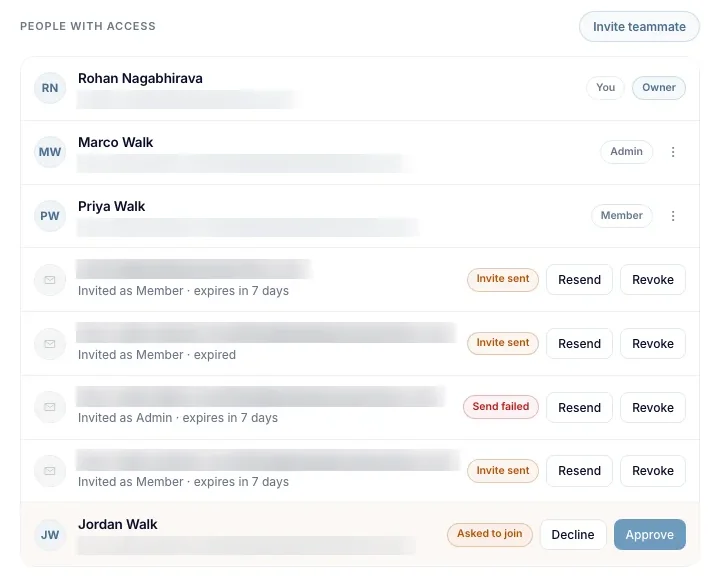Click the name Jordan Walk
The height and width of the screenshot is (578, 720).
[x=118, y=524]
